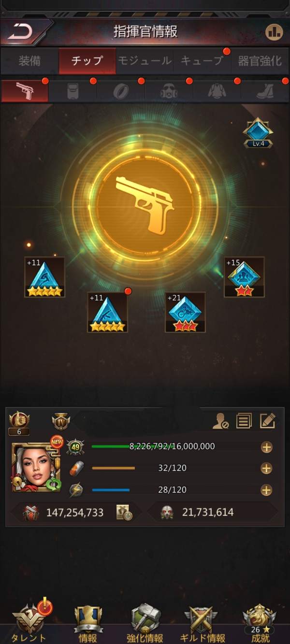The height and width of the screenshot is (644, 290).
Task: Open the +21 three-red-star chip
Action: (x=185, y=312)
